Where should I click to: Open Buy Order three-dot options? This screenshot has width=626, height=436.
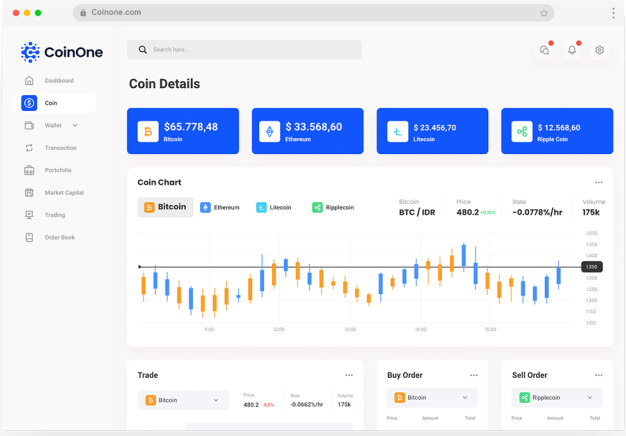pyautogui.click(x=473, y=375)
